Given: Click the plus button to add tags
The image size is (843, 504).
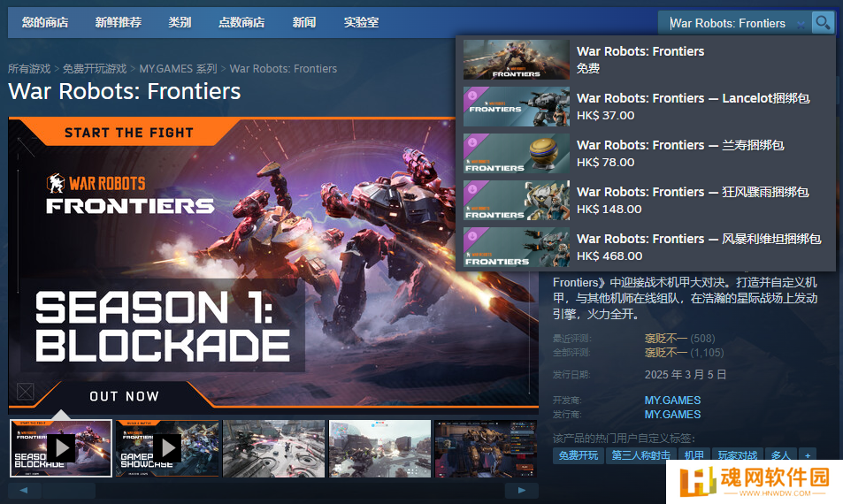Looking at the screenshot, I should (808, 455).
